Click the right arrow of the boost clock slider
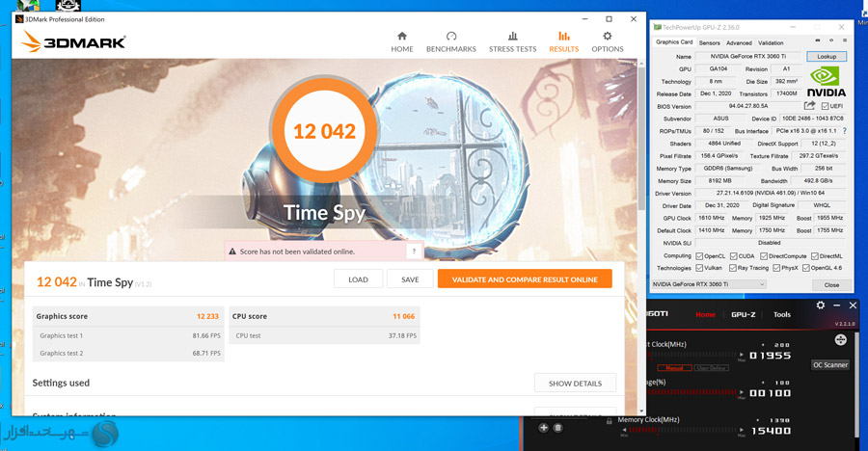This screenshot has height=451, width=868. [x=742, y=355]
